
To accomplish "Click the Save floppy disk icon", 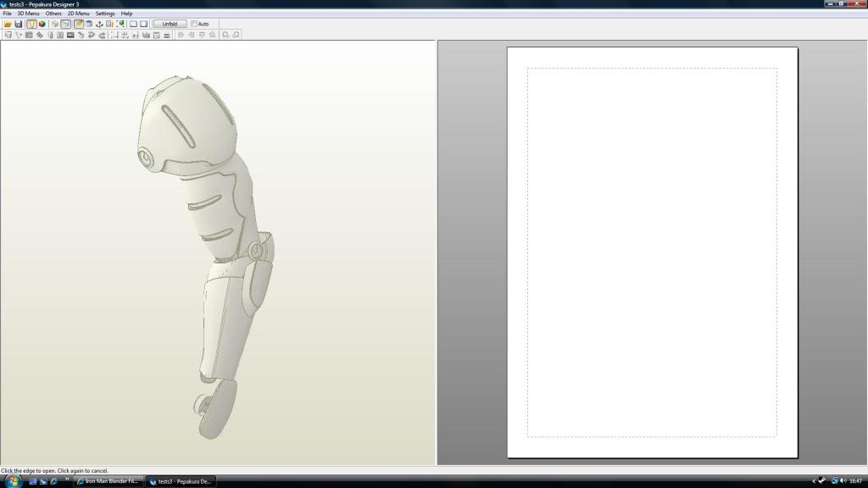I will [19, 24].
